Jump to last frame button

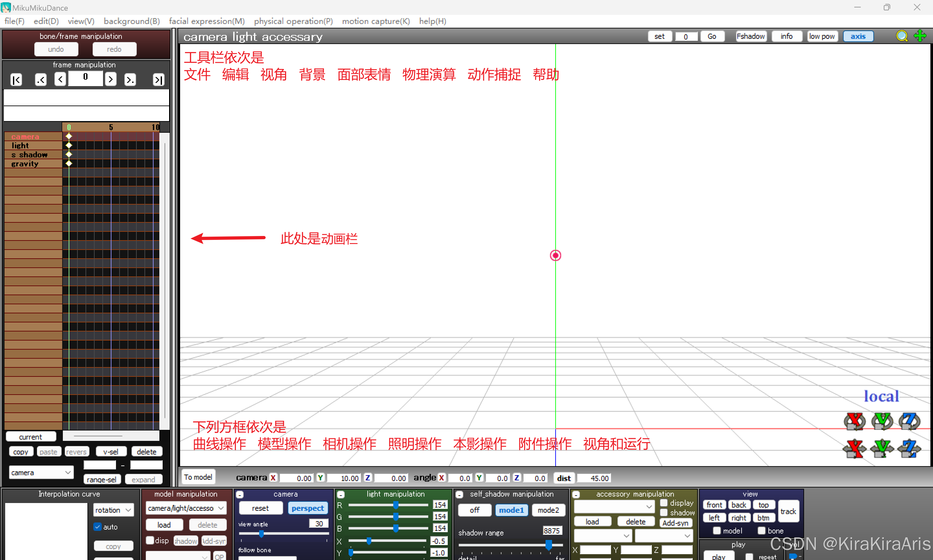point(158,80)
